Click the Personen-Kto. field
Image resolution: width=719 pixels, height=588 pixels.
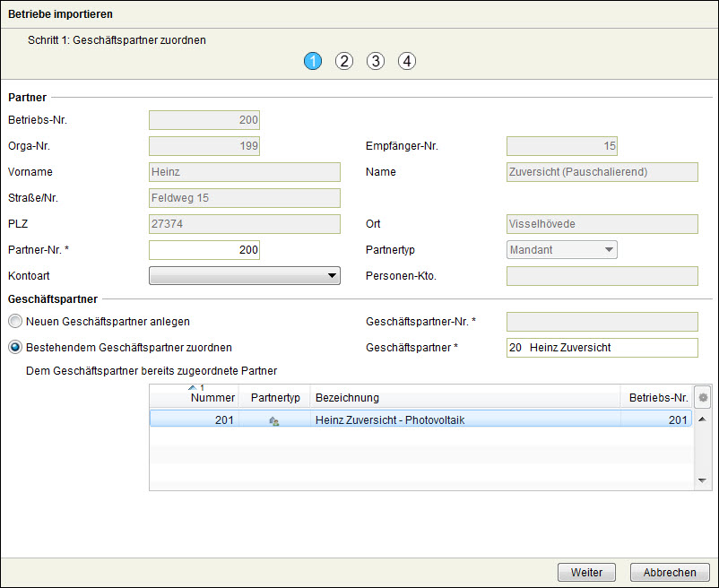(602, 276)
